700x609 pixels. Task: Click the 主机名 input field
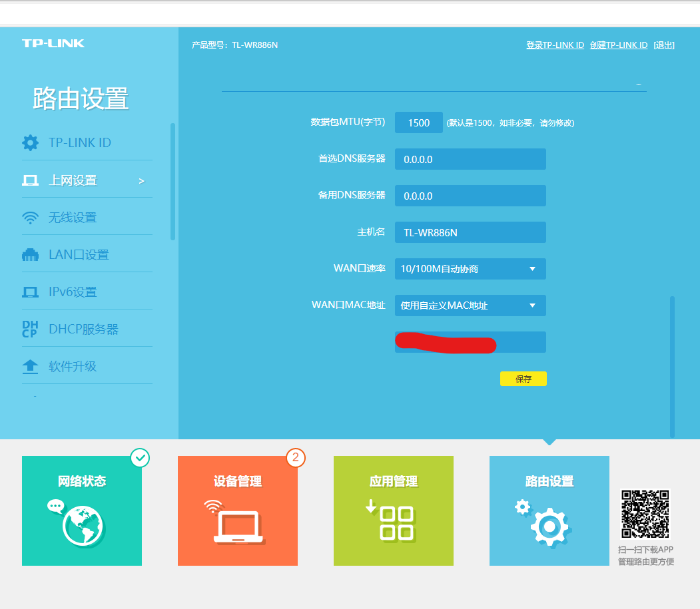pos(470,232)
